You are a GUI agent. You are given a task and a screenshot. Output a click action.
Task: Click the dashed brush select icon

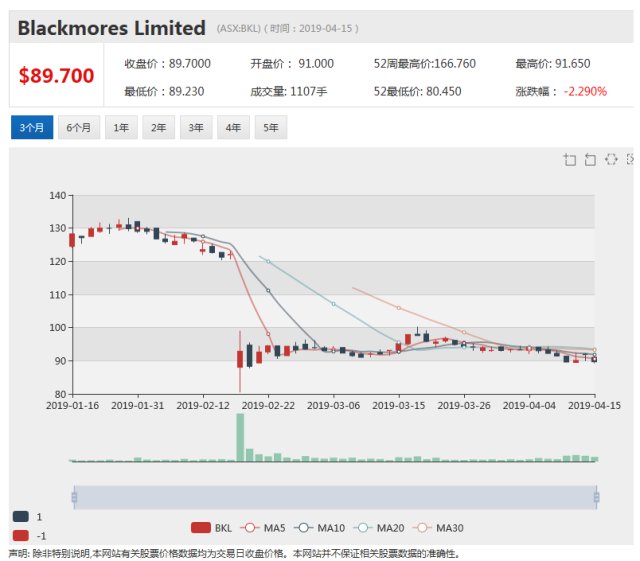click(611, 160)
